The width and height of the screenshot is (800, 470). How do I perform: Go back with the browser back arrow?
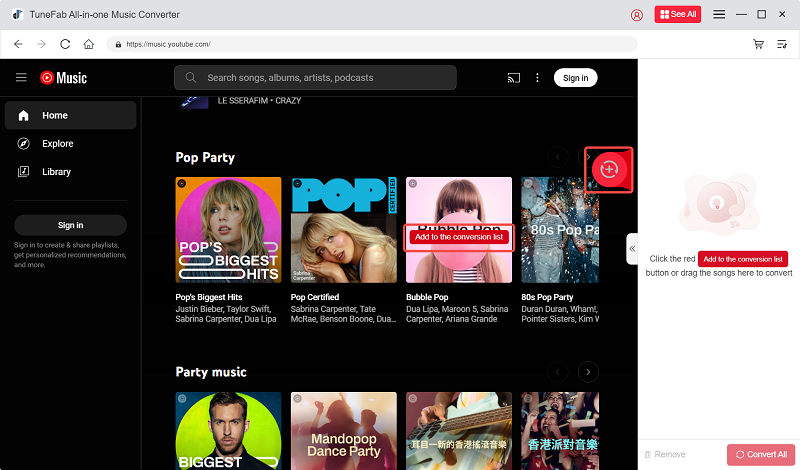[18, 44]
